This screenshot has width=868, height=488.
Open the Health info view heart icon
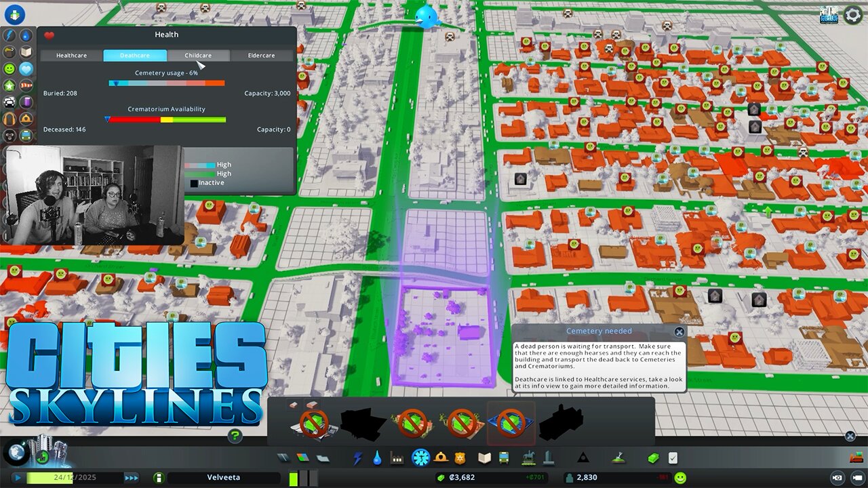[x=26, y=69]
